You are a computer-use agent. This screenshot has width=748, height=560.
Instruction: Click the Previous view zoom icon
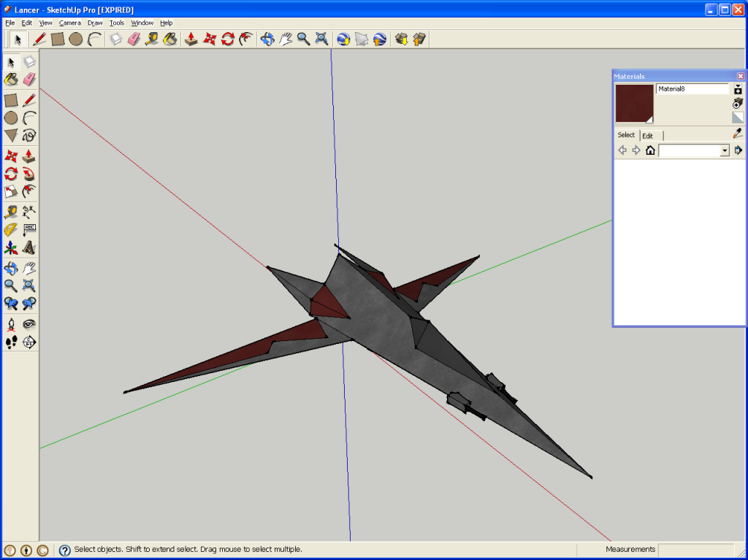[11, 304]
